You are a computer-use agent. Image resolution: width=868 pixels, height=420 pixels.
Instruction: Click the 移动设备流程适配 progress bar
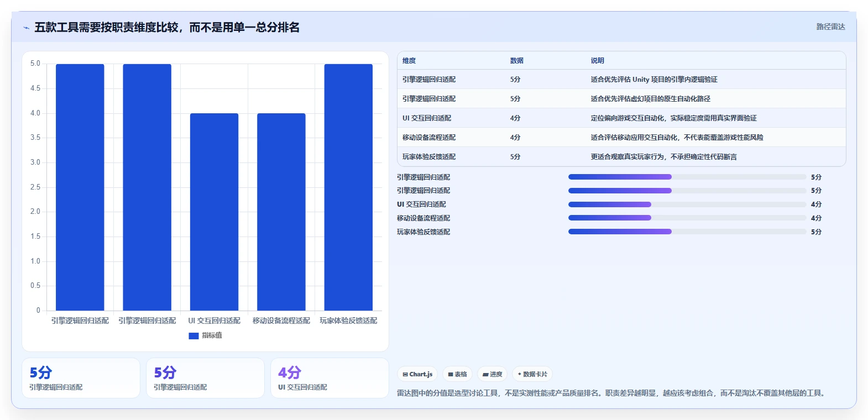point(687,218)
